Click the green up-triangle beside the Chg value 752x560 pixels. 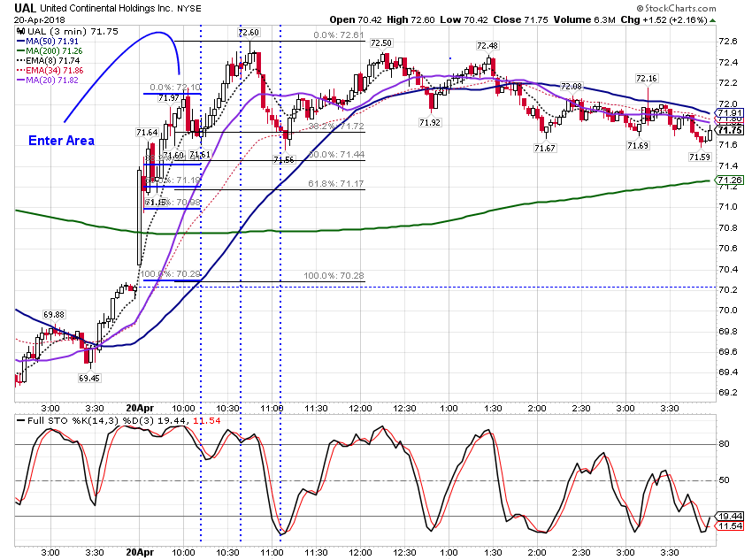(x=713, y=20)
